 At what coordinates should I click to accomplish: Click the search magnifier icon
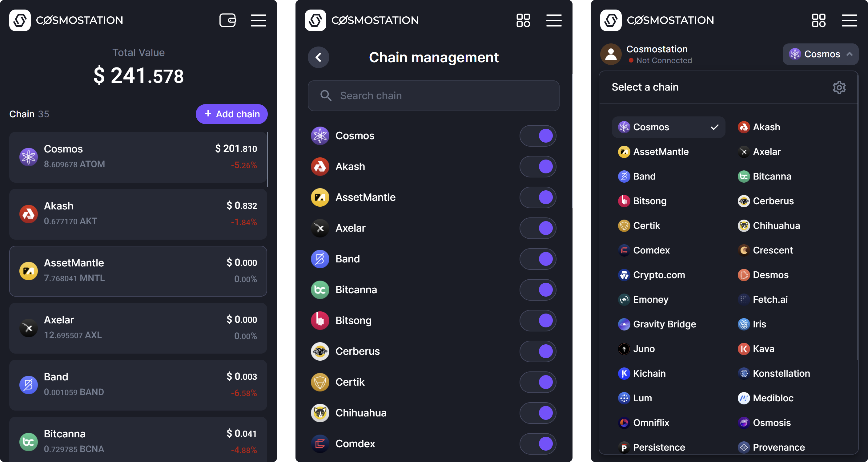point(326,96)
